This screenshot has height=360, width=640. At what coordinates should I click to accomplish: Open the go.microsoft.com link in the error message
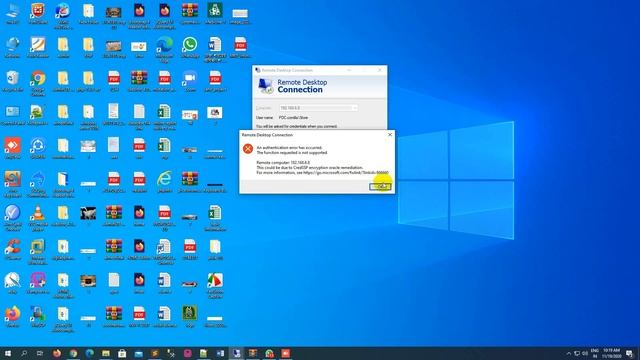(x=346, y=173)
